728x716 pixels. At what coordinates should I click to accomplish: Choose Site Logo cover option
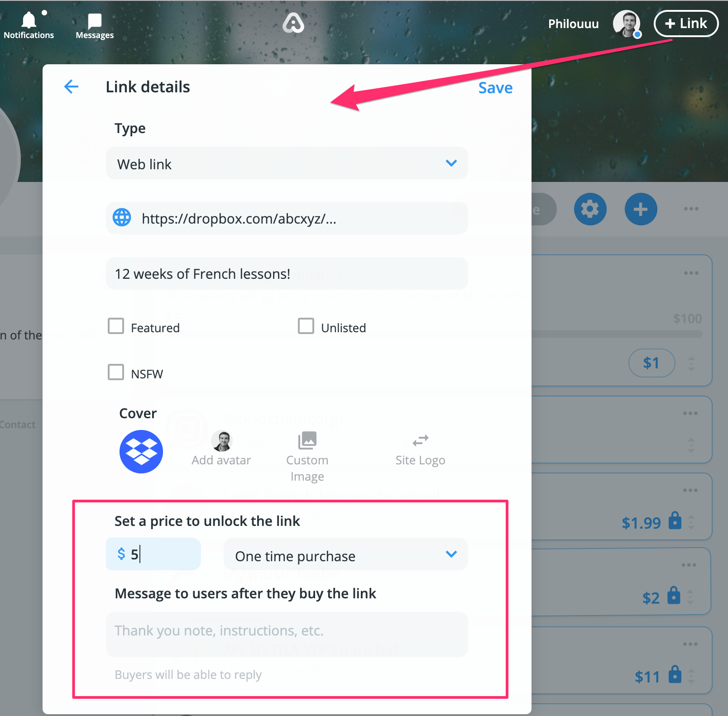pyautogui.click(x=420, y=449)
